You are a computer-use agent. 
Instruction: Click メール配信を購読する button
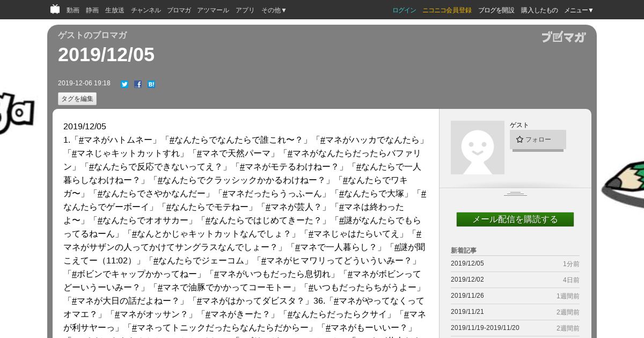[x=515, y=219]
